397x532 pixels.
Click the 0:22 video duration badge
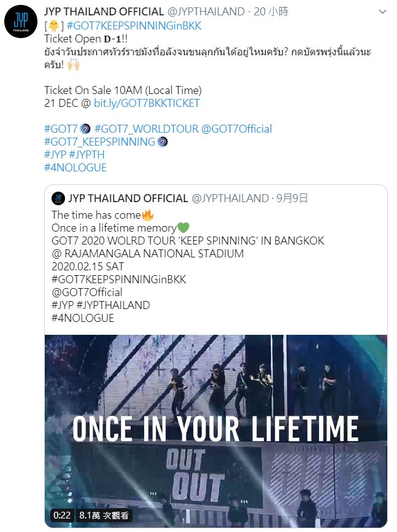61,516
